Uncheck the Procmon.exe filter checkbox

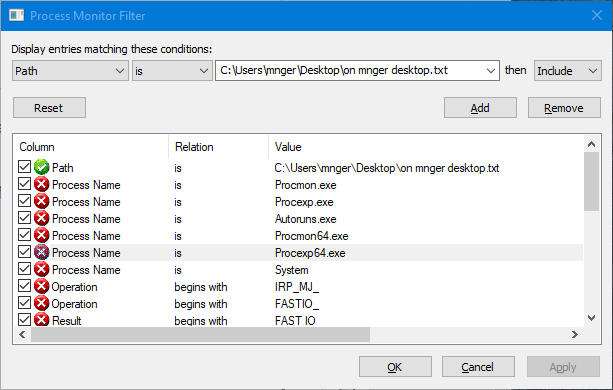[x=24, y=184]
